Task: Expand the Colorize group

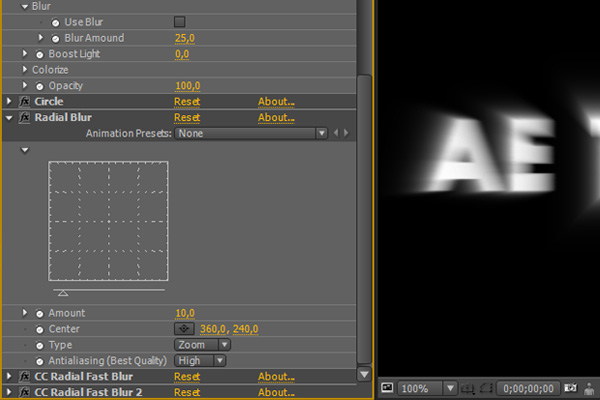Action: click(x=25, y=69)
